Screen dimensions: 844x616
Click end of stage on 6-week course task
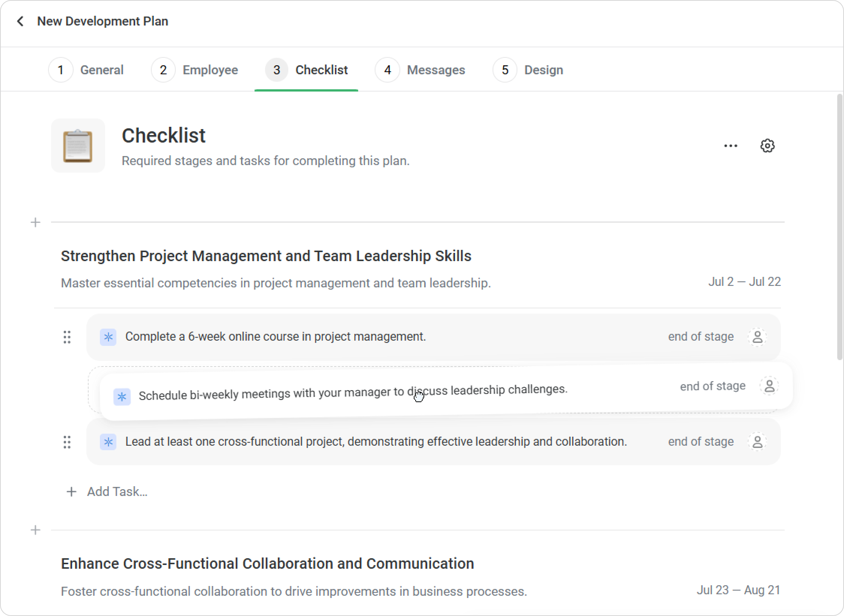click(x=701, y=337)
